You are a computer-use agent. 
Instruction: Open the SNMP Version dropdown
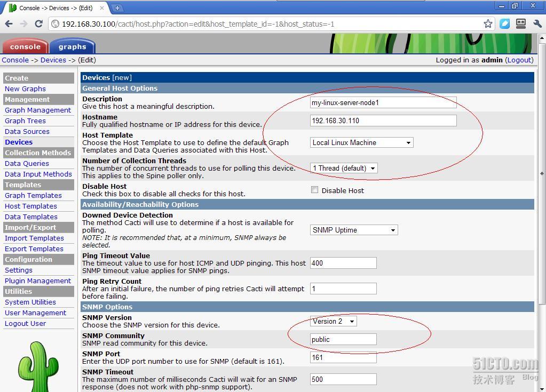point(333,322)
